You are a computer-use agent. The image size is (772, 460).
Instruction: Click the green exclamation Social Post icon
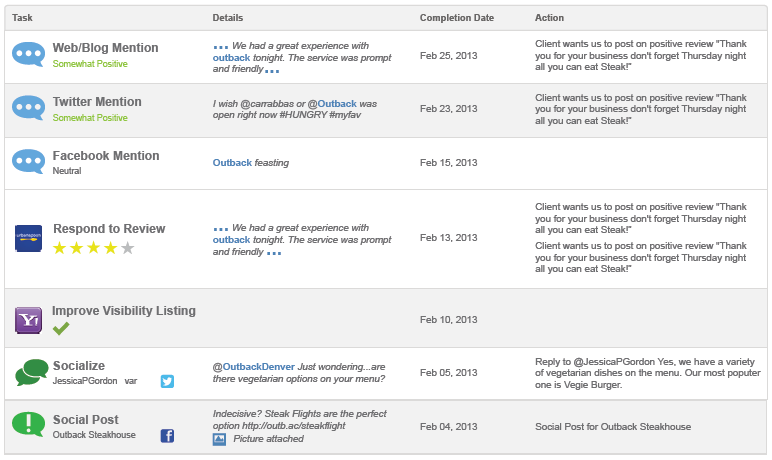(x=29, y=424)
